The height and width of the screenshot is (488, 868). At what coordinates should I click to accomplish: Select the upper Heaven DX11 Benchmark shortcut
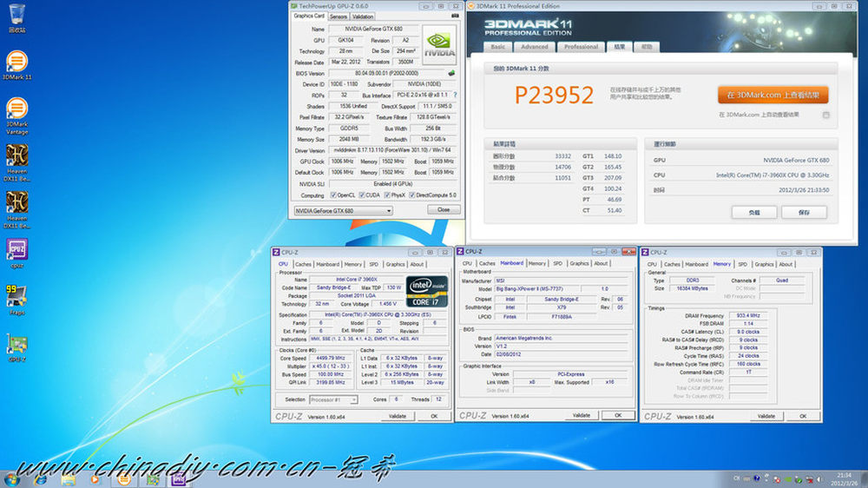16,163
